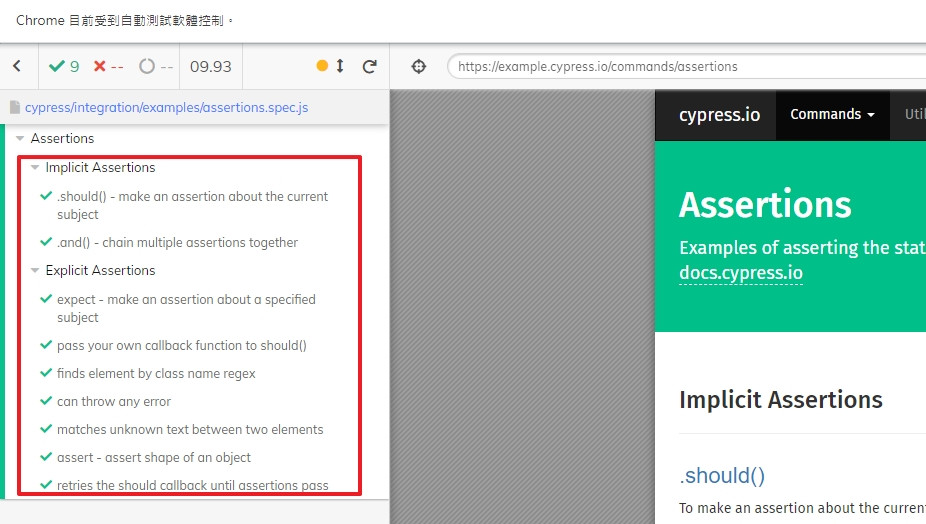Open the expect specified subject test
Viewport: 926px width, 524px height.
(186, 308)
